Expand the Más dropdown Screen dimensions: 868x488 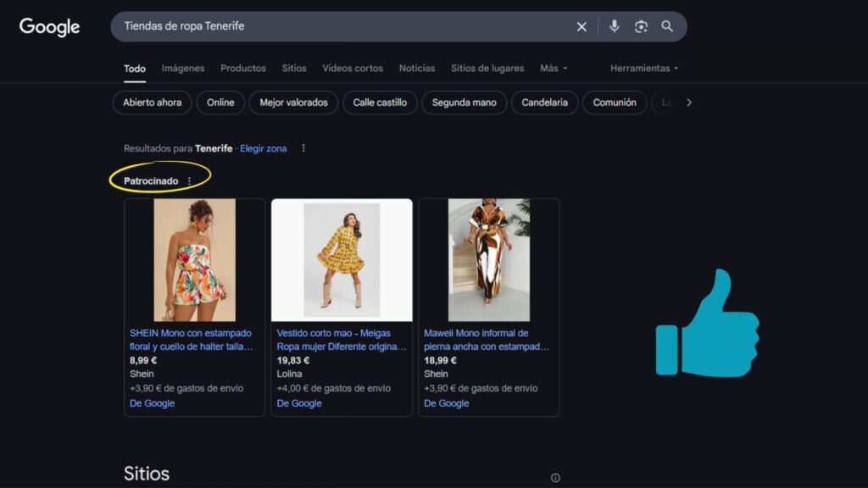(554, 68)
